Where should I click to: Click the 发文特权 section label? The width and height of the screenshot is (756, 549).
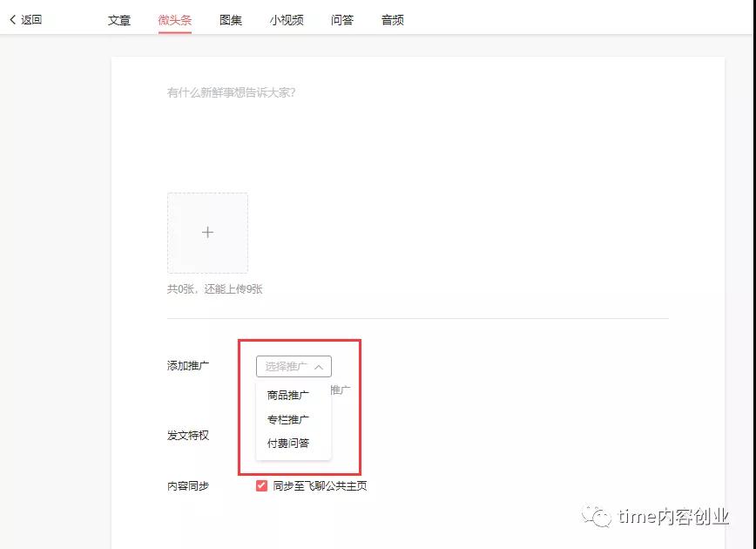188,435
